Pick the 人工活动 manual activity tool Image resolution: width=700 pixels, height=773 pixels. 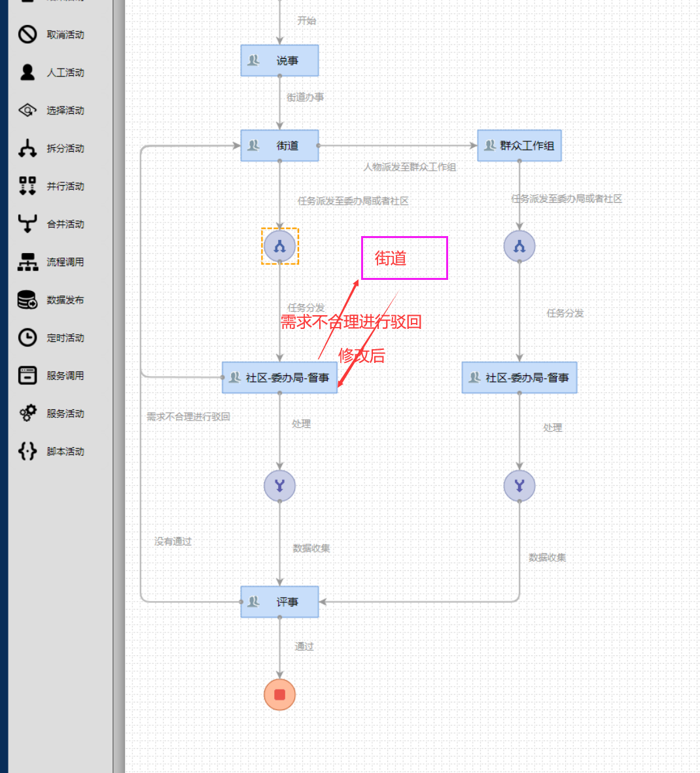(27, 73)
